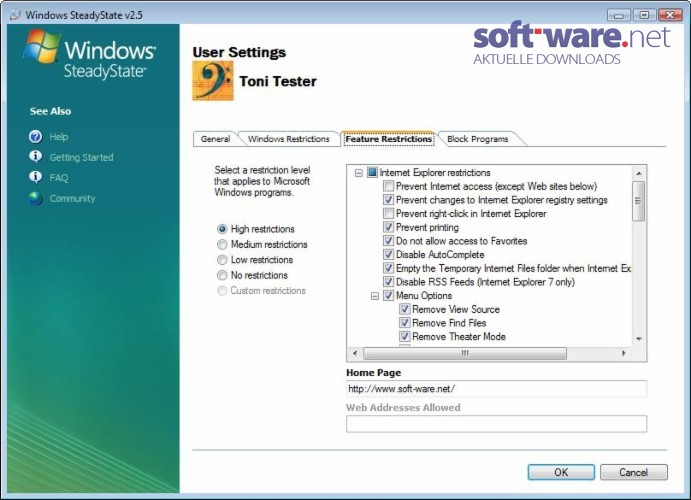
Task: Uncheck the Prevent printing checkbox
Action: pyautogui.click(x=388, y=227)
